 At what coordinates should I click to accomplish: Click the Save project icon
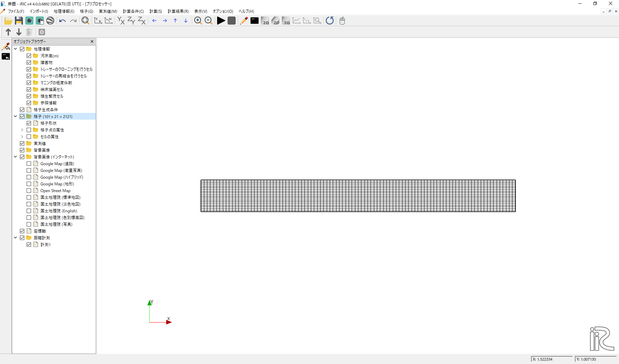19,21
